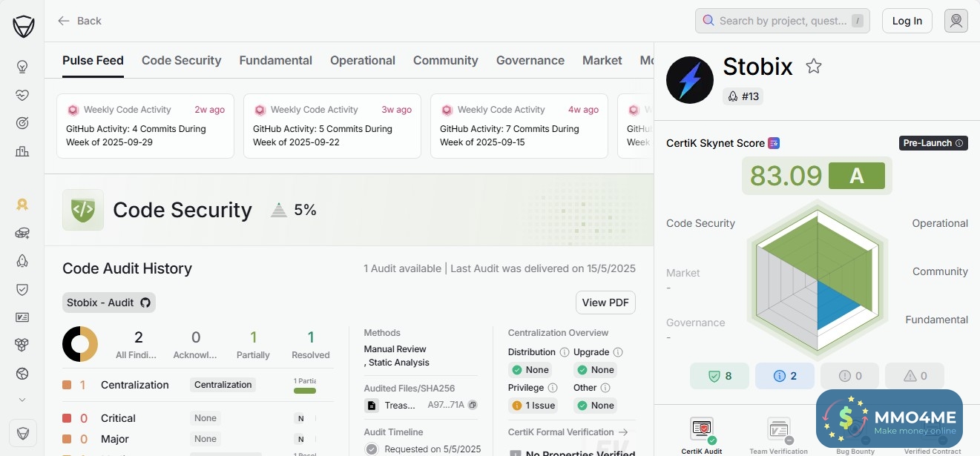Click the Treas... audited file icon
Image resolution: width=980 pixels, height=456 pixels.
click(372, 406)
